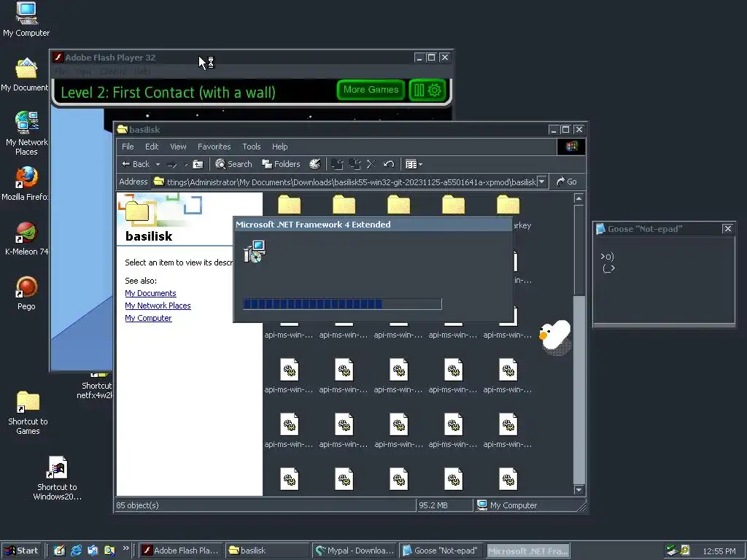
Task: Click the Copy To toolbar icon
Action: pyautogui.click(x=355, y=164)
